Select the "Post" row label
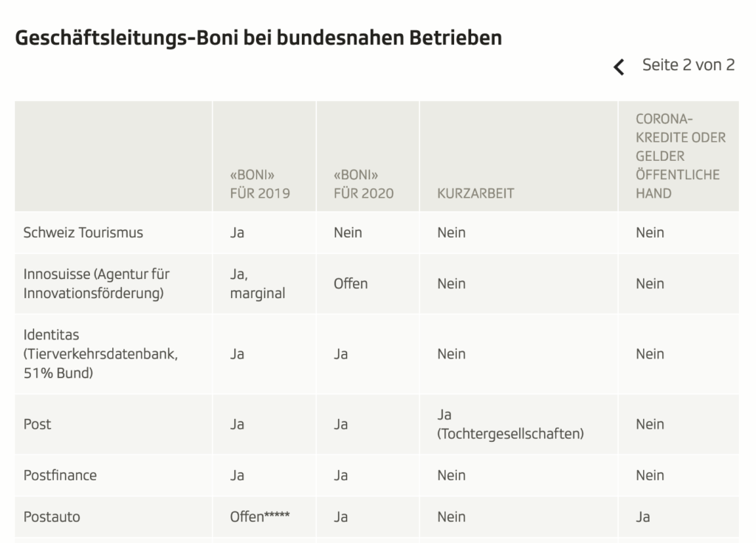Screen dimensions: 756x543 (x=37, y=424)
